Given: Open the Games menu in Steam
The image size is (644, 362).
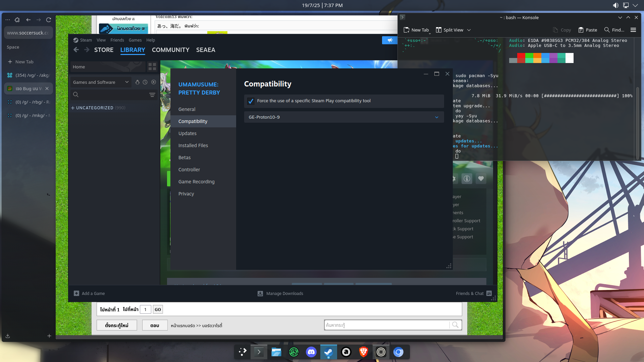Looking at the screenshot, I should pyautogui.click(x=135, y=40).
